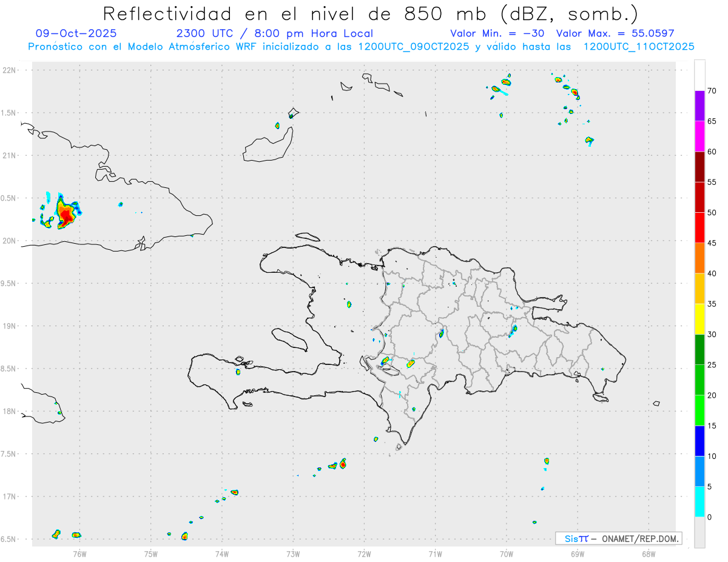728x562 pixels.
Task: Click the bright green 15-20 dBZ band
Action: click(699, 410)
